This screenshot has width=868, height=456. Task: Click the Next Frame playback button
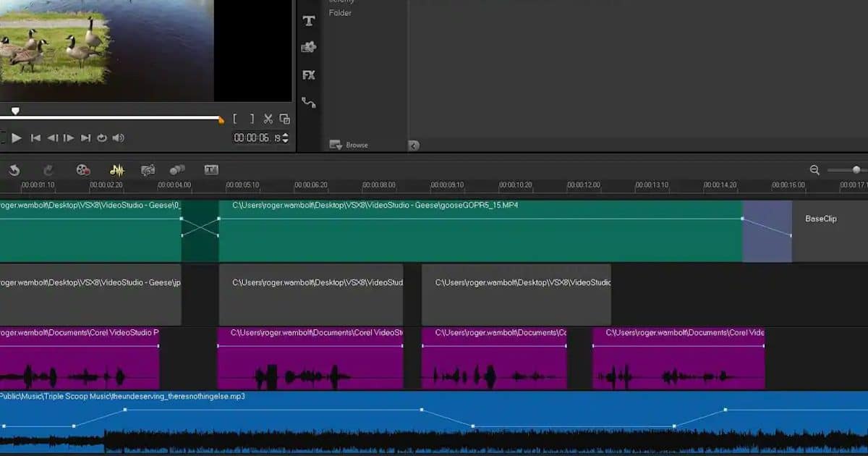69,138
